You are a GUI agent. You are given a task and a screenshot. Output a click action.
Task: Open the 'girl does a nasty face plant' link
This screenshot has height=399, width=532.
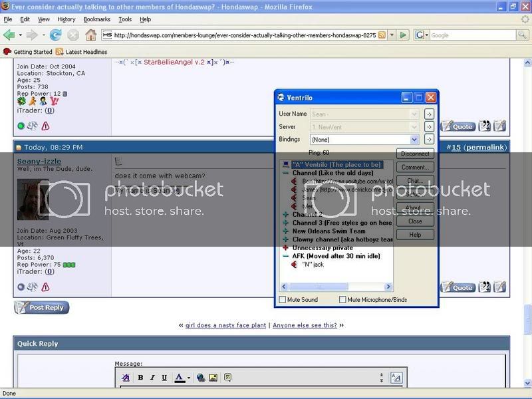pyautogui.click(x=225, y=325)
